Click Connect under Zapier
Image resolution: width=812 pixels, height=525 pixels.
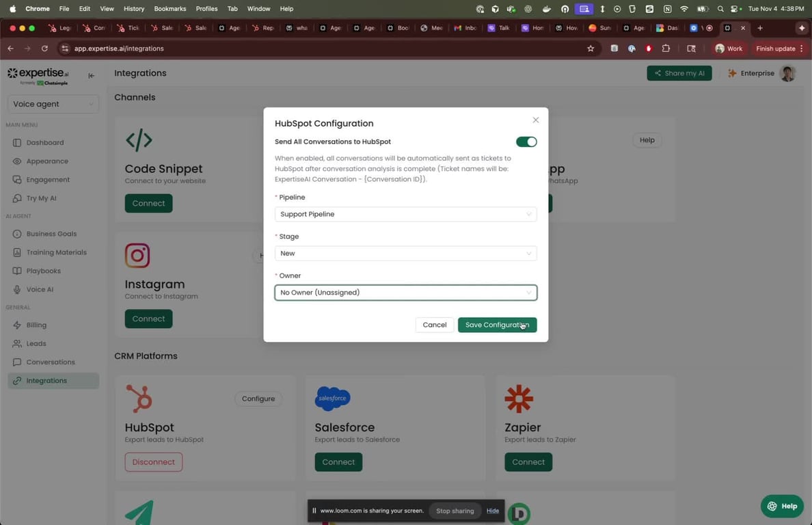[528, 462]
